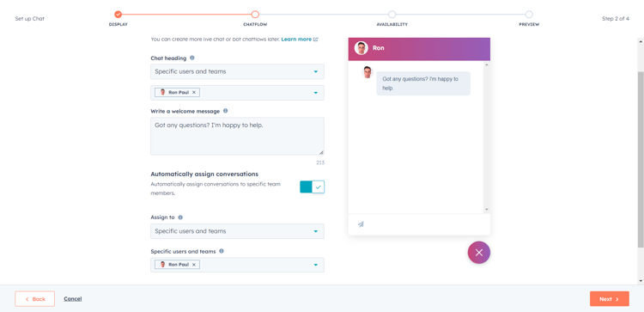Click the Cancel link
Viewport: 644px width, 312px height.
[73, 299]
